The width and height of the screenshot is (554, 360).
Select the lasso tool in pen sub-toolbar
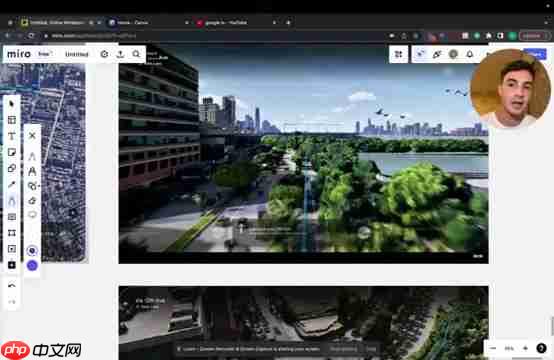(x=32, y=215)
